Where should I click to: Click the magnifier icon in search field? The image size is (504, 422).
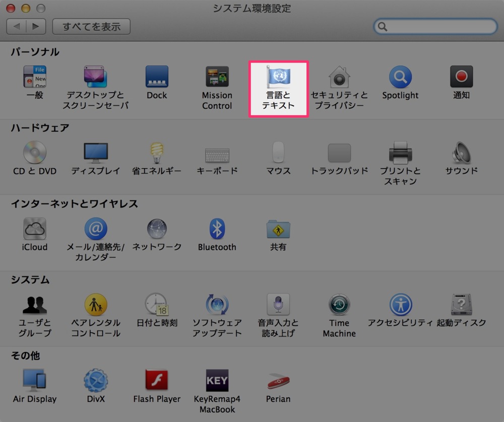[x=383, y=27]
